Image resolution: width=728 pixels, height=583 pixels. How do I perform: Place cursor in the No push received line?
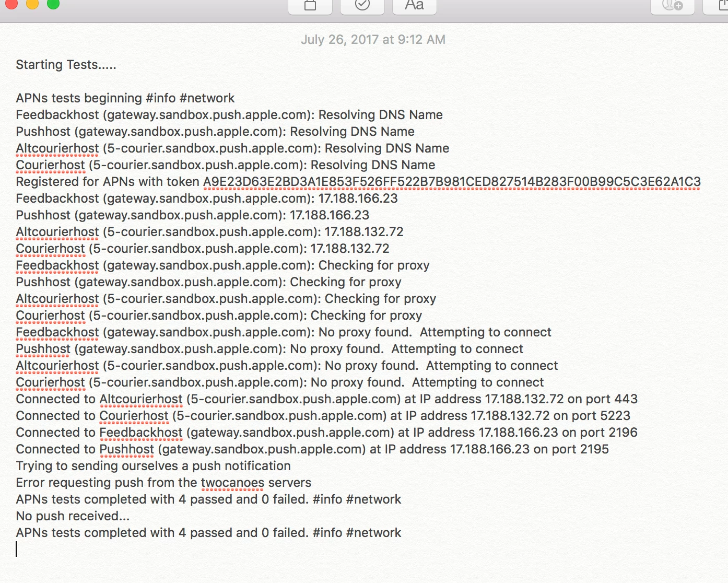pos(73,516)
